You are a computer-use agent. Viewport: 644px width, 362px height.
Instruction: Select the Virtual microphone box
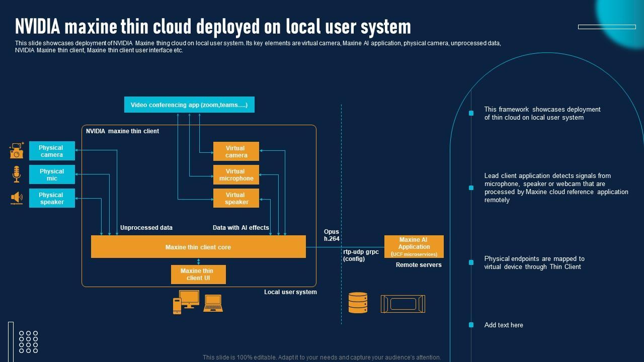tap(236, 175)
